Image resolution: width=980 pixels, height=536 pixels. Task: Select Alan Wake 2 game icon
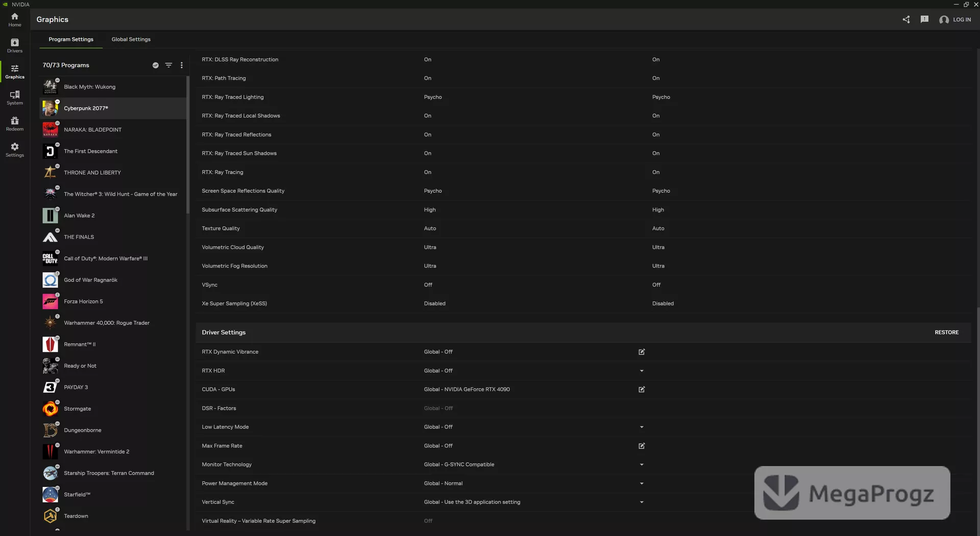point(50,215)
